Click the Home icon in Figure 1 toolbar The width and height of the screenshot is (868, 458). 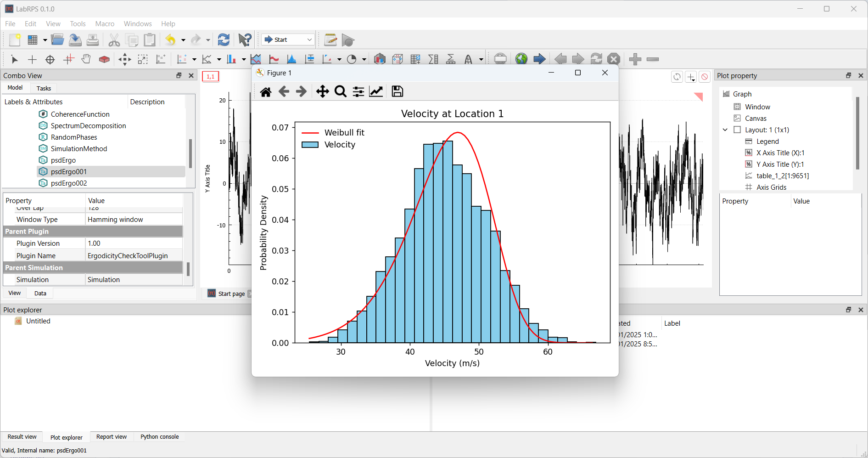pos(265,92)
